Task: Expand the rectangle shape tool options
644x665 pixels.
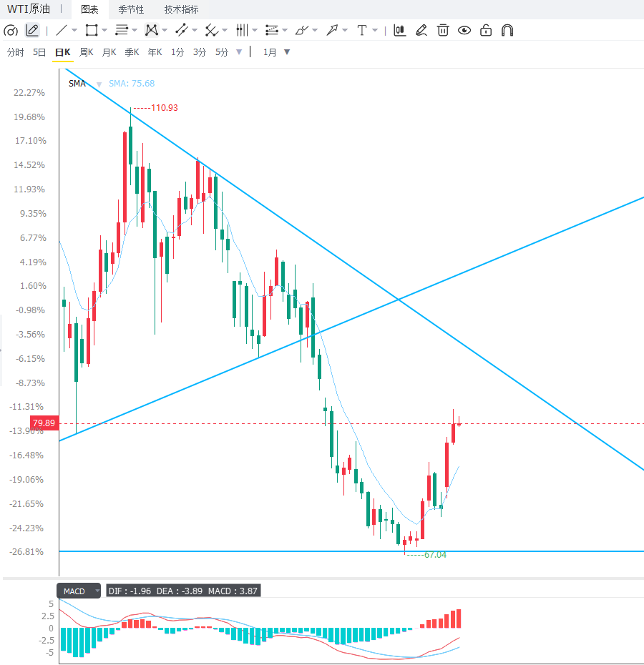Action: click(104, 31)
